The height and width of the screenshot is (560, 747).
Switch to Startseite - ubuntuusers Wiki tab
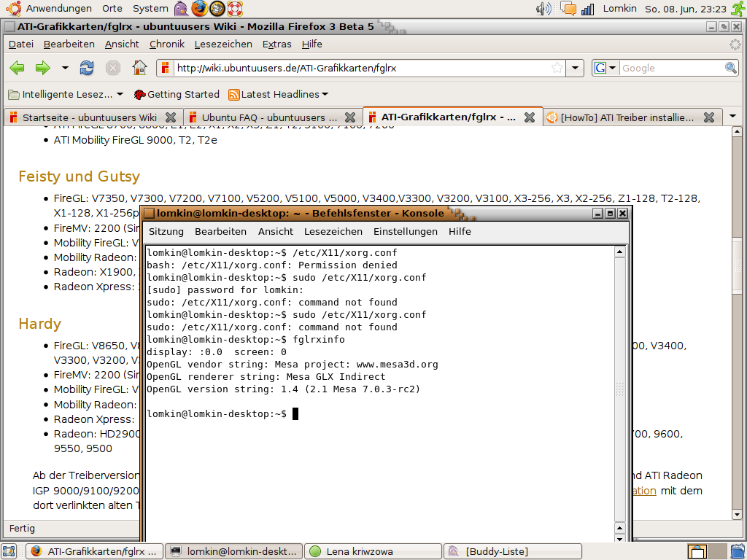pyautogui.click(x=90, y=117)
